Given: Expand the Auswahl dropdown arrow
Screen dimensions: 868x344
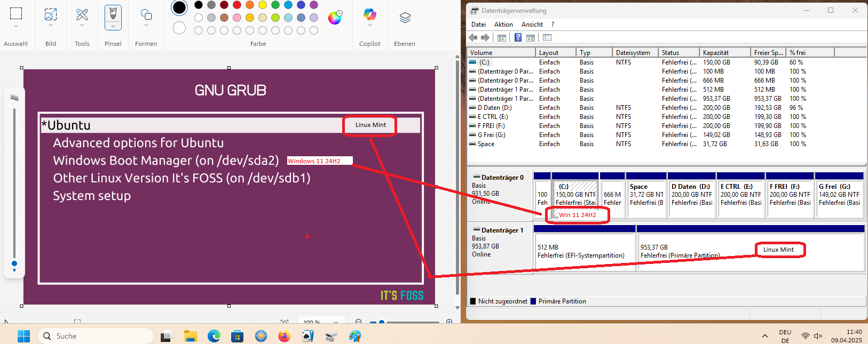Looking at the screenshot, I should (x=16, y=26).
